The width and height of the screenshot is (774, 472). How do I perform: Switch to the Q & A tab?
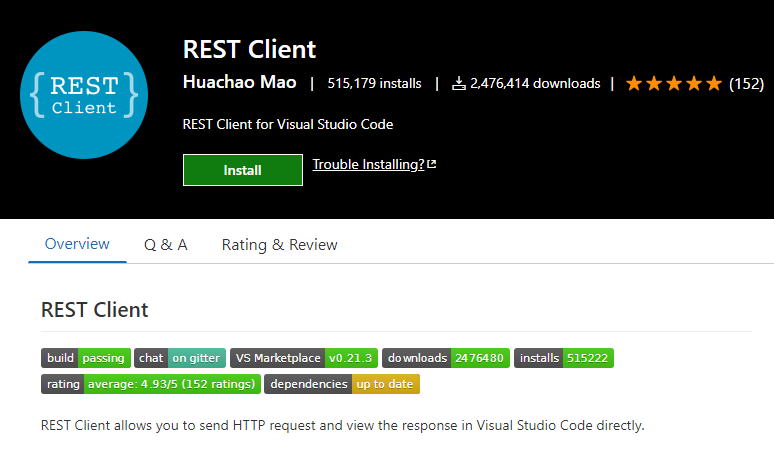[x=165, y=245]
